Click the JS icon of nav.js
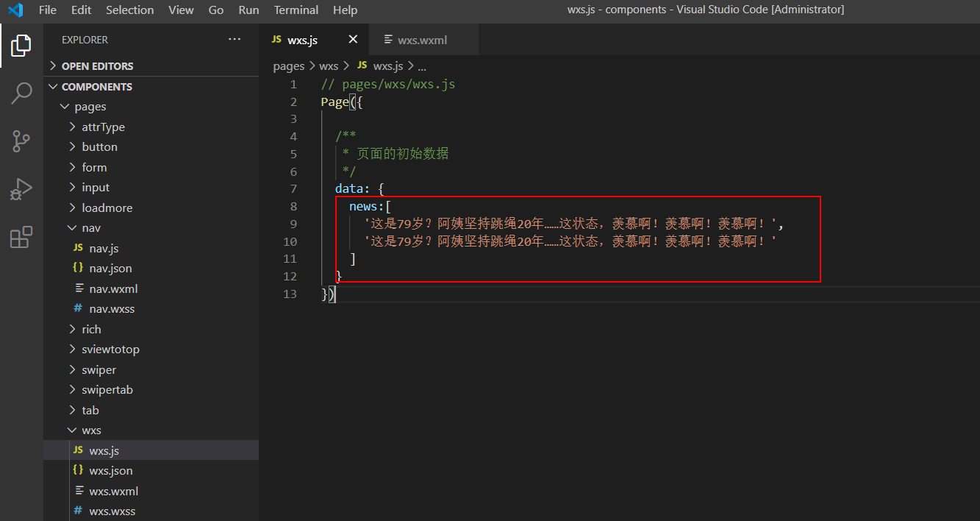This screenshot has height=521, width=980. tap(78, 249)
